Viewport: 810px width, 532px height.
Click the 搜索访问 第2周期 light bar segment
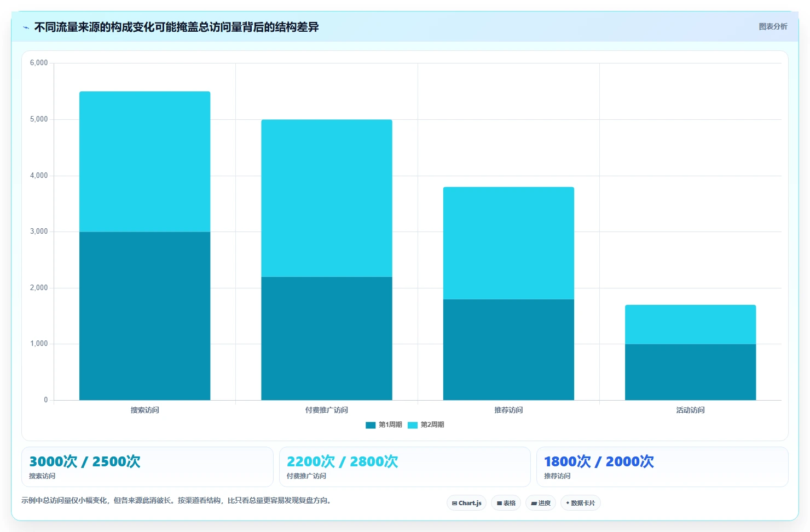coord(144,161)
